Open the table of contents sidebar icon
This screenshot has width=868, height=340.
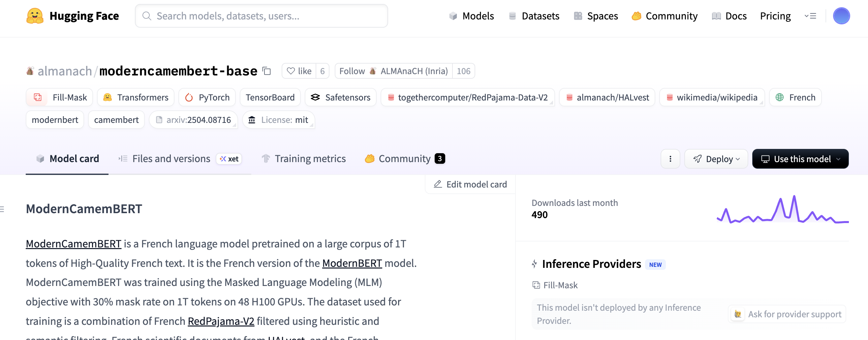pos(3,209)
